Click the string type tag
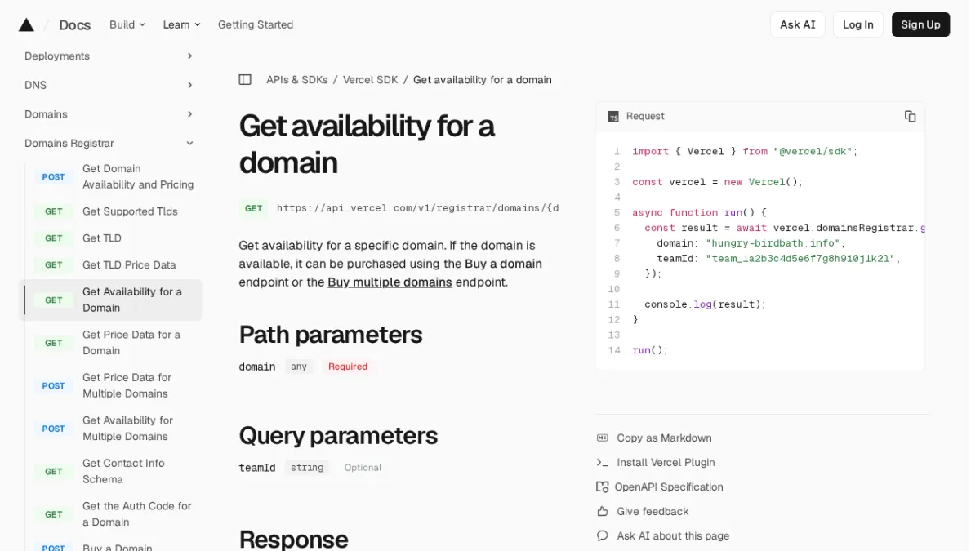Screen dimensions: 980x551 307,469
